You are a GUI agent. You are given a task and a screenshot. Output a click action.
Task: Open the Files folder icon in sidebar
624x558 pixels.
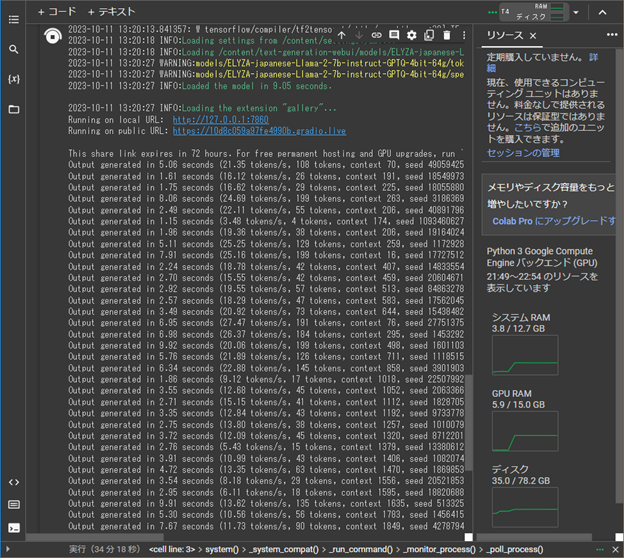click(13, 108)
